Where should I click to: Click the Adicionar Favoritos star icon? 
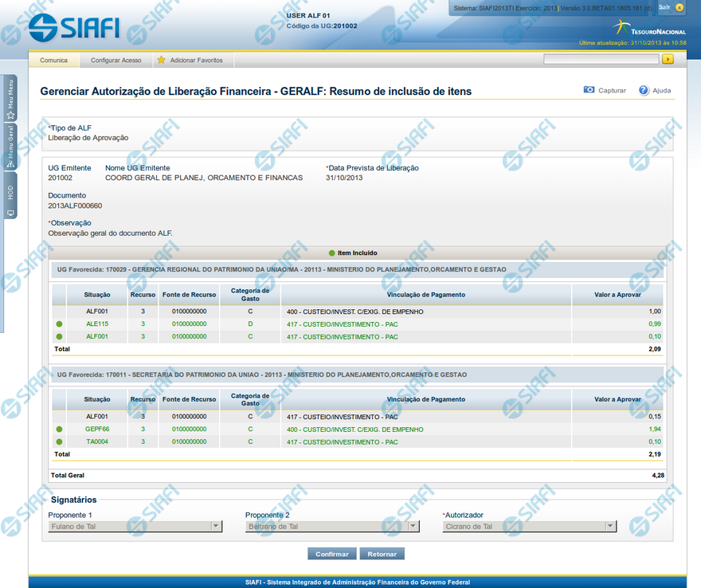click(x=161, y=60)
